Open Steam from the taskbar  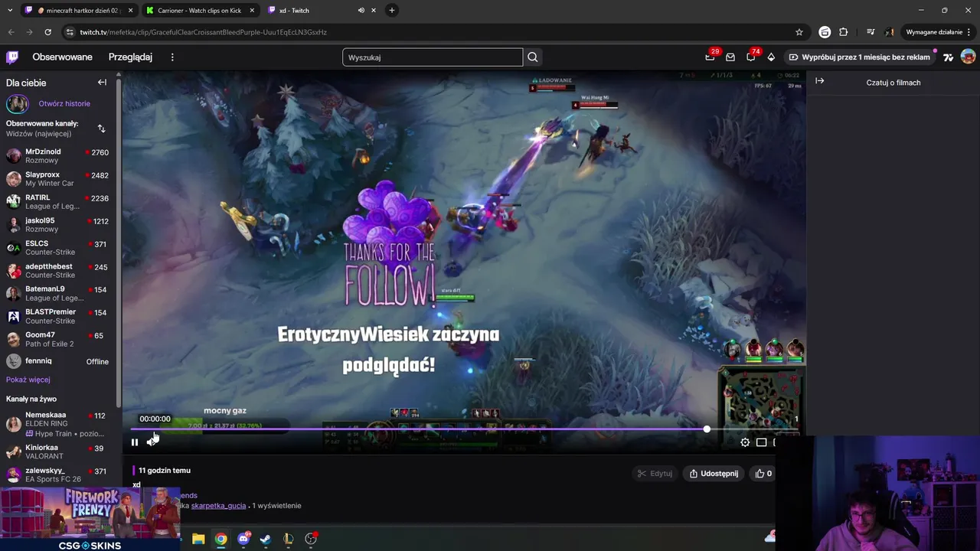pyautogui.click(x=266, y=539)
